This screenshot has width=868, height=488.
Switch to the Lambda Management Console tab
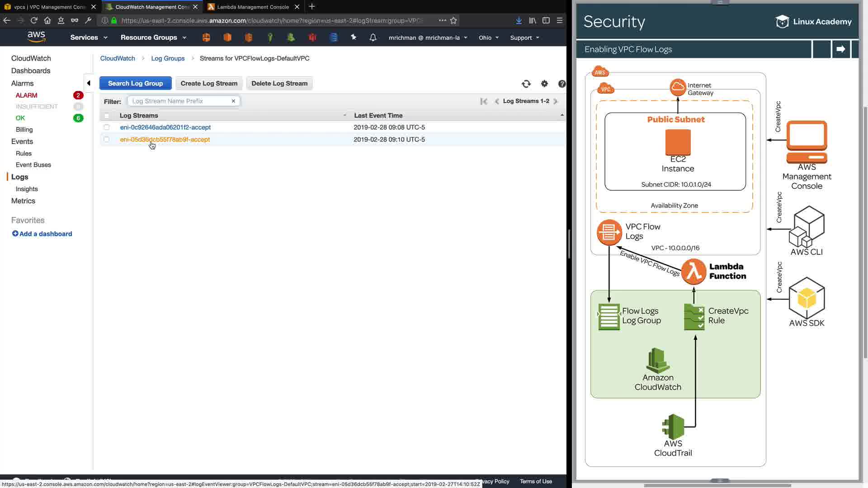(x=253, y=7)
